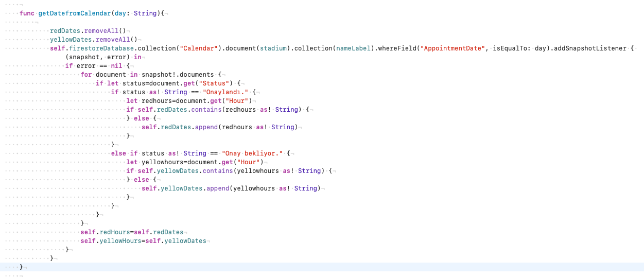Screen dimensions: 644x277
Task: Click the whereField method call
Action: 397,48
